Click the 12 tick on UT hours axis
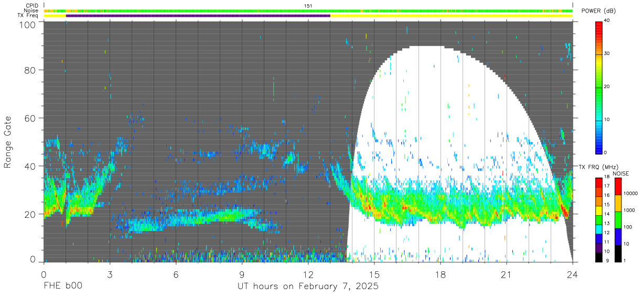This screenshot has height=297, width=644. pos(308,274)
